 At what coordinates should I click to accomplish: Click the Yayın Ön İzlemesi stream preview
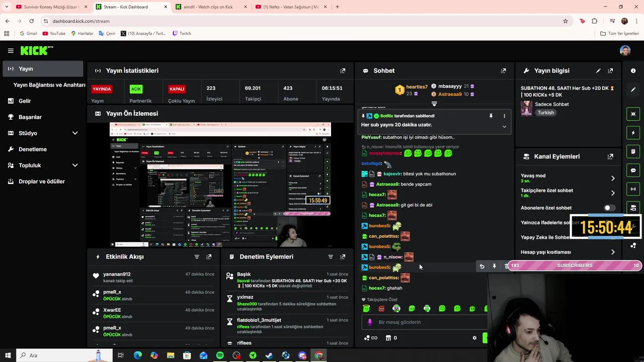coord(220,185)
